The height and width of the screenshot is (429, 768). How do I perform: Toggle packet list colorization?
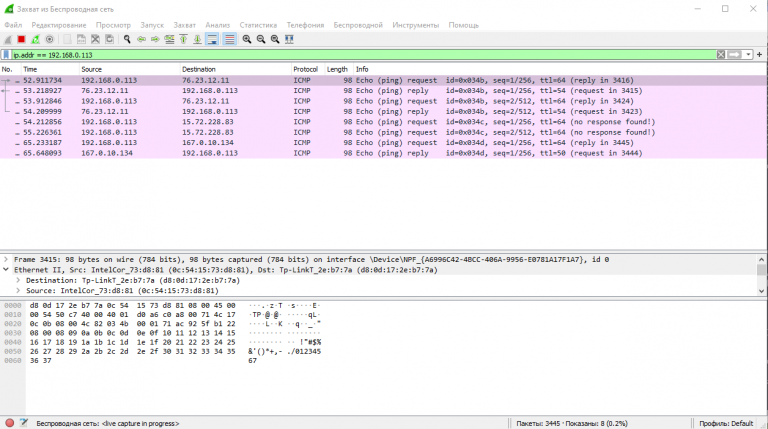coord(230,40)
